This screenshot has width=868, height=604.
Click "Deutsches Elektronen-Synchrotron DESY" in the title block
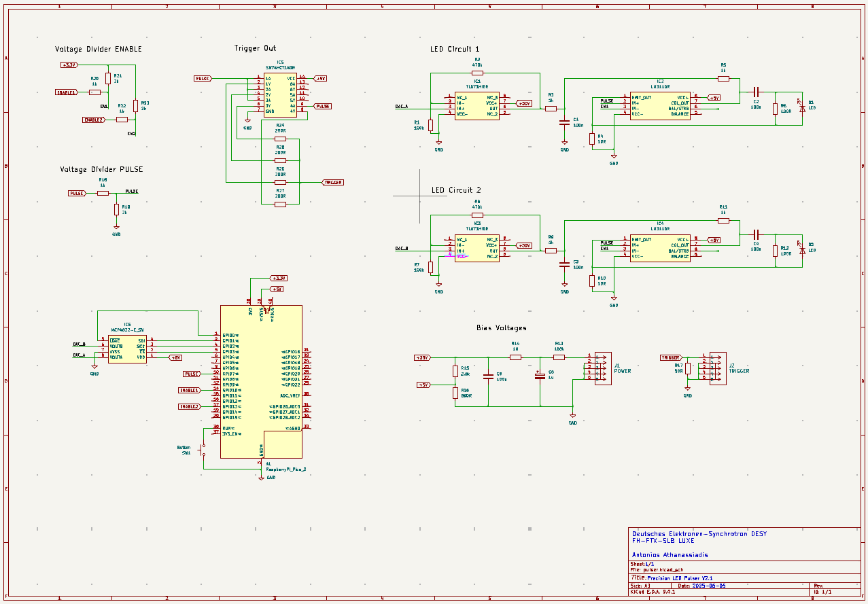click(699, 534)
